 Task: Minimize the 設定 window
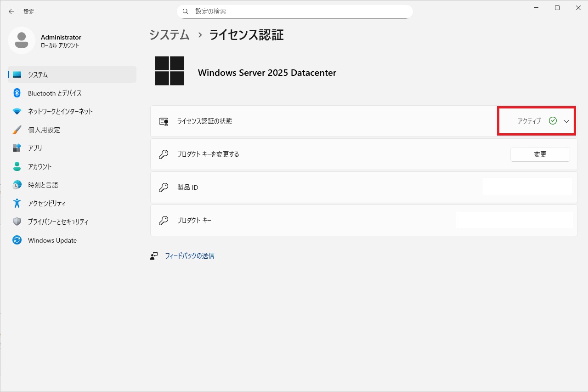[536, 8]
